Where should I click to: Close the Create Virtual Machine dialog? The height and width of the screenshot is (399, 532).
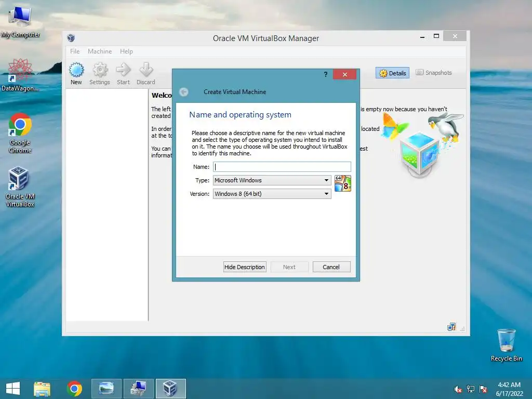point(345,74)
